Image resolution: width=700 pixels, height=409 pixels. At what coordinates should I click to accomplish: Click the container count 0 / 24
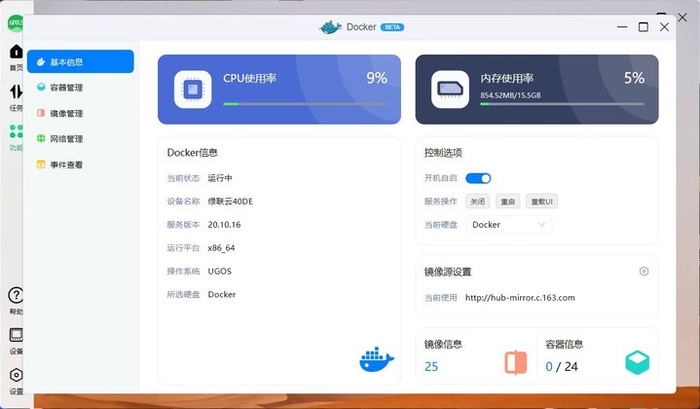[562, 367]
